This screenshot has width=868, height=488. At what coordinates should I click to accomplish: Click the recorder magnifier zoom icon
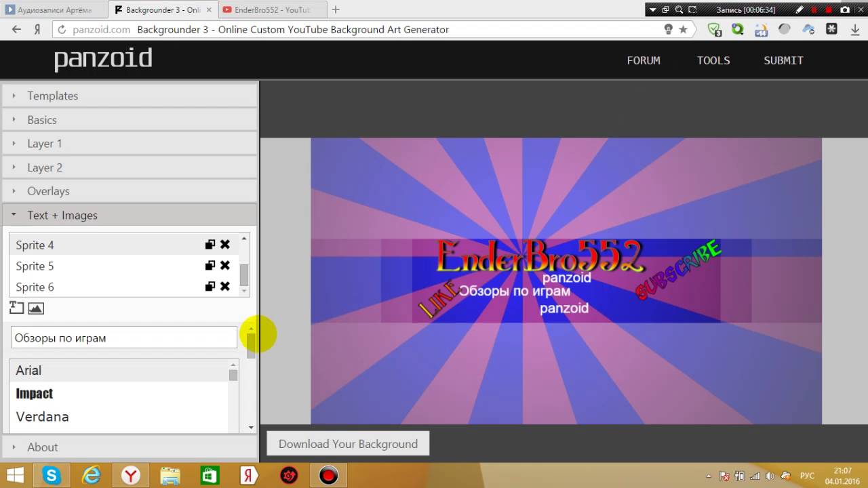(x=679, y=9)
